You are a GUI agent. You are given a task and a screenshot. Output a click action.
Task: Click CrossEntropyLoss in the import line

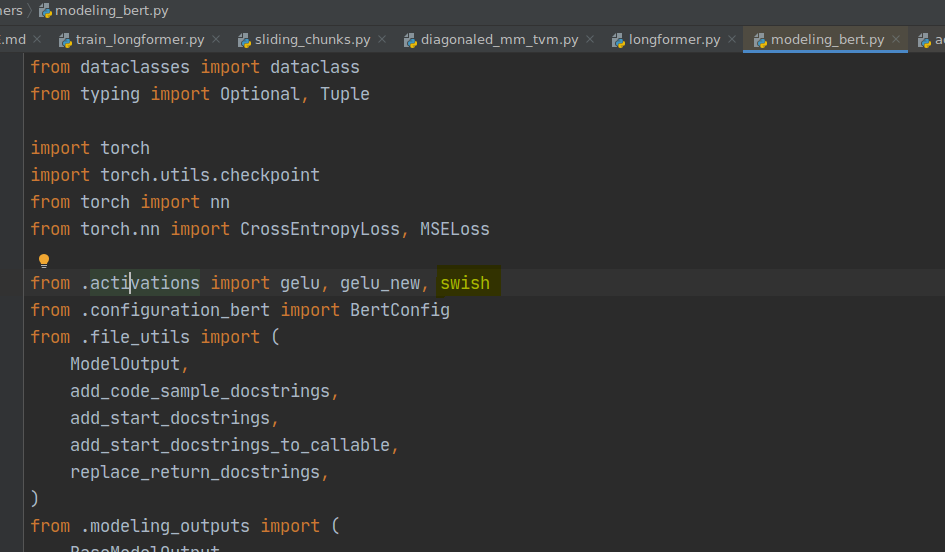(319, 229)
